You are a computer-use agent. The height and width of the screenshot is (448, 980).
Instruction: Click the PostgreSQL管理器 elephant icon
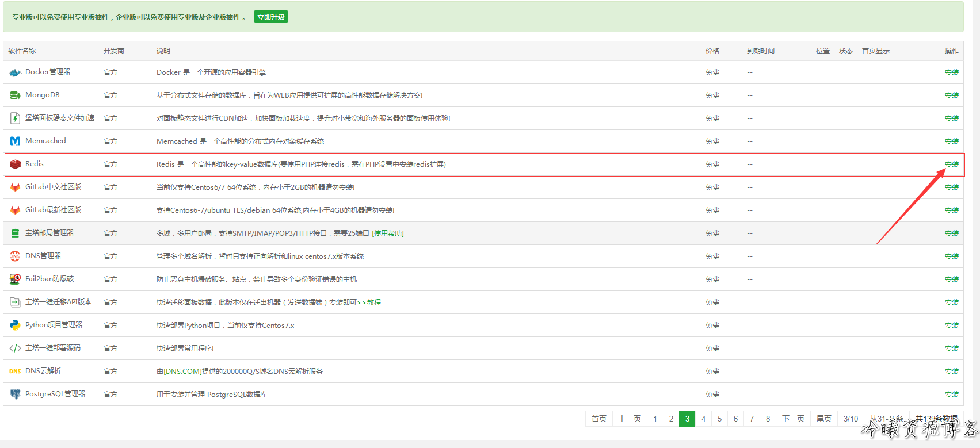point(15,395)
